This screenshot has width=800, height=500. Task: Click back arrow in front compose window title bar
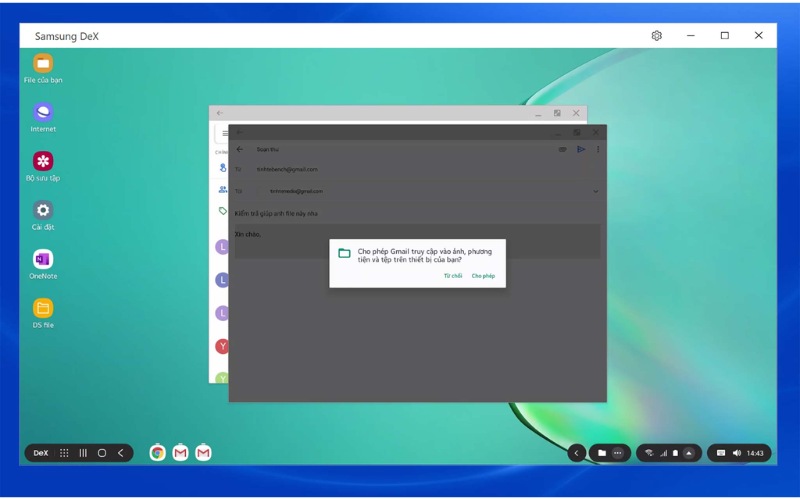tap(239, 133)
